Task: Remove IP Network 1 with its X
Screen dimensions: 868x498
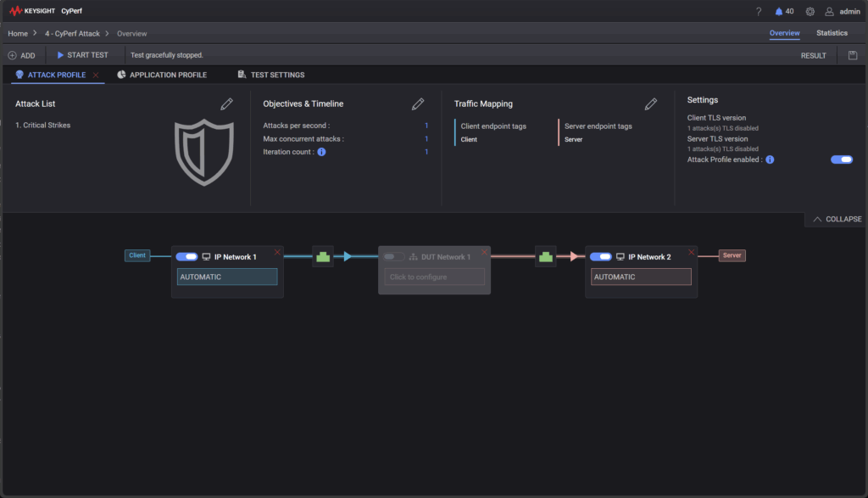Action: 277,253
